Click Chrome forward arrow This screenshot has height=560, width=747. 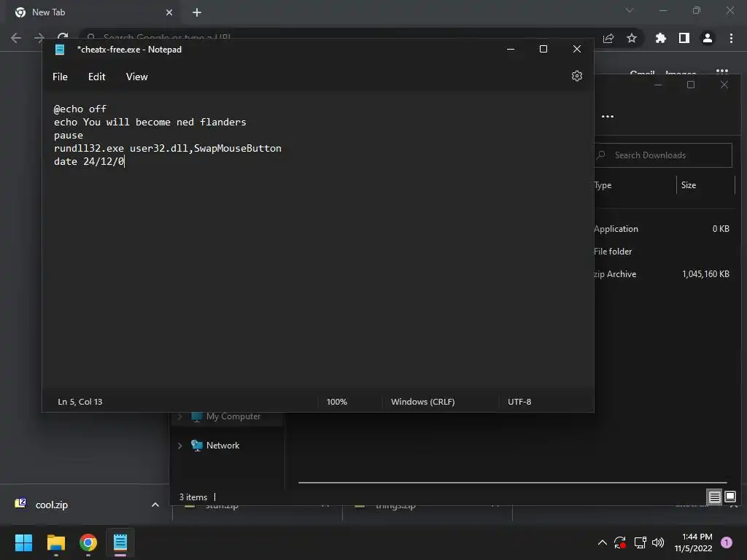[x=39, y=38]
